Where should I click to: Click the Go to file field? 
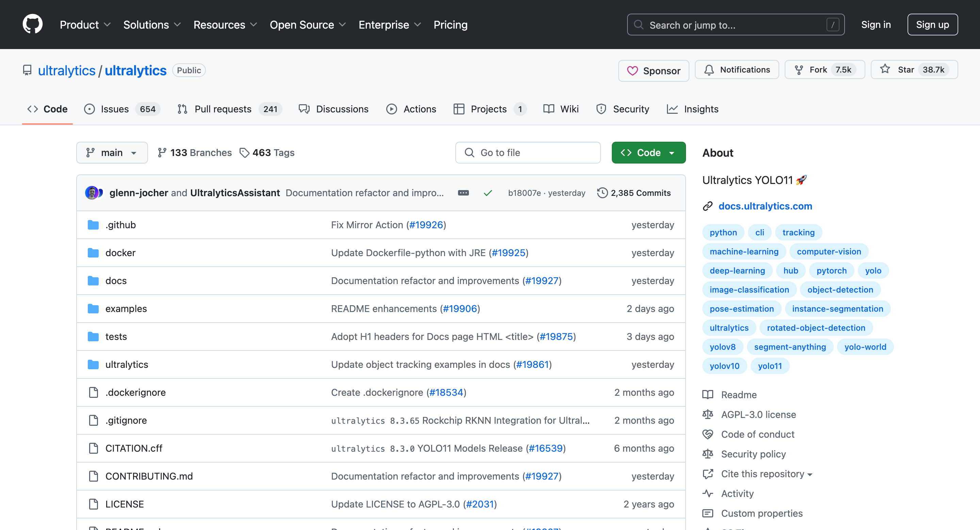tap(528, 153)
